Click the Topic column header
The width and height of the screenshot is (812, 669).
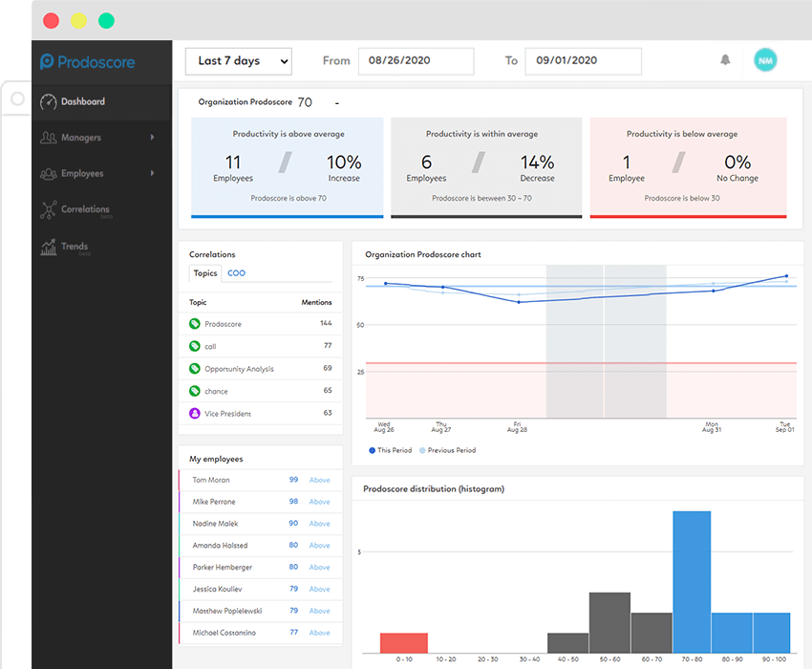point(198,302)
